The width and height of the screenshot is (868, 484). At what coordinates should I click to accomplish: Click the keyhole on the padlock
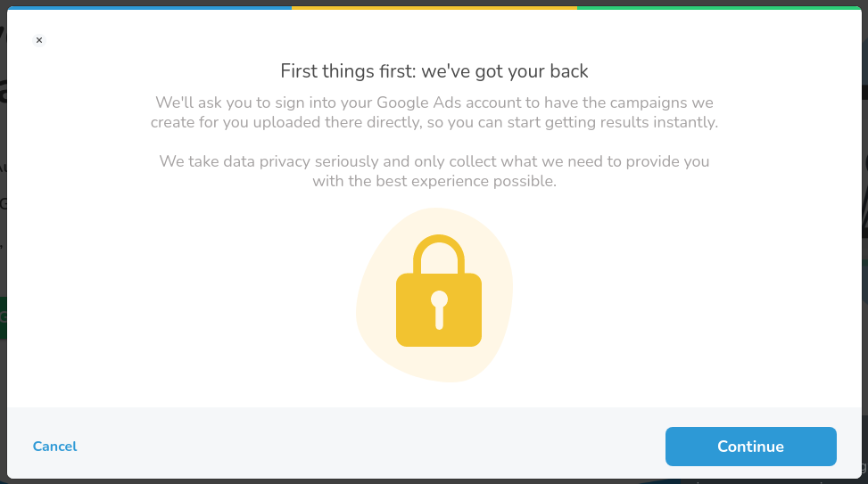pyautogui.click(x=439, y=310)
